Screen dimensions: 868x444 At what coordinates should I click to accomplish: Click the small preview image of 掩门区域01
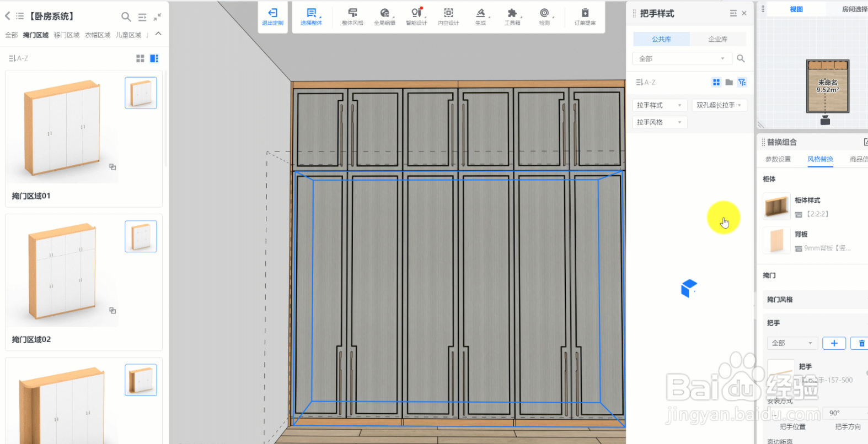tap(141, 93)
